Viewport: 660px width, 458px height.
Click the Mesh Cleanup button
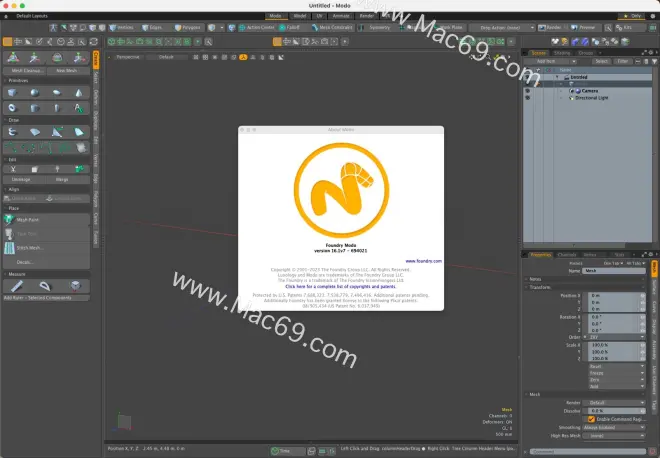[x=26, y=70]
